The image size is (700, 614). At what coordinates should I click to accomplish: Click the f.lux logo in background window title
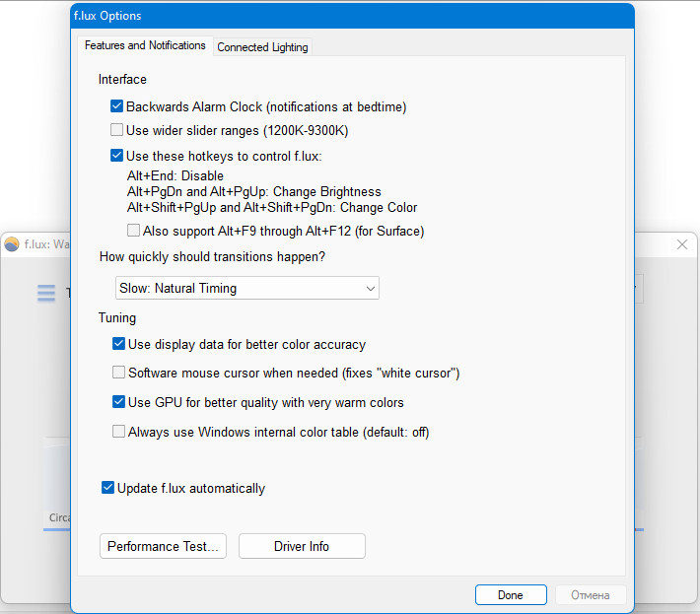coord(12,244)
